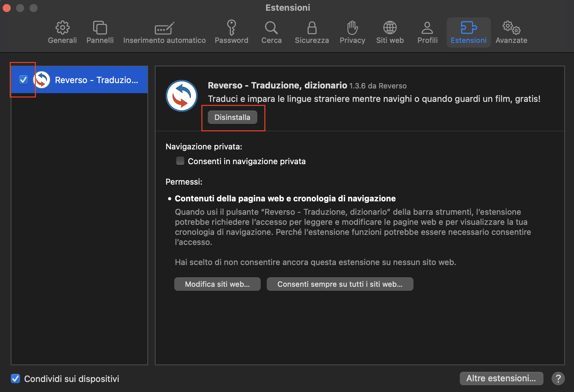The image size is (574, 392).
Task: Open the Privacy hand icon
Action: 352,32
